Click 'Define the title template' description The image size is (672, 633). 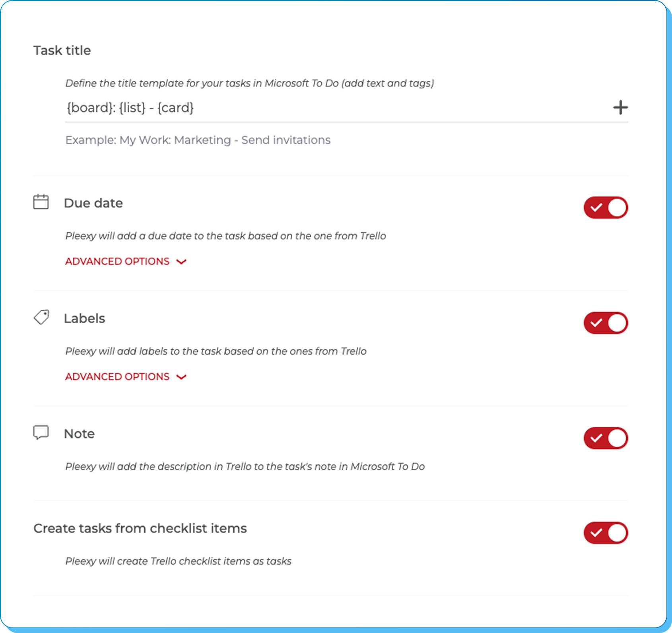point(250,83)
